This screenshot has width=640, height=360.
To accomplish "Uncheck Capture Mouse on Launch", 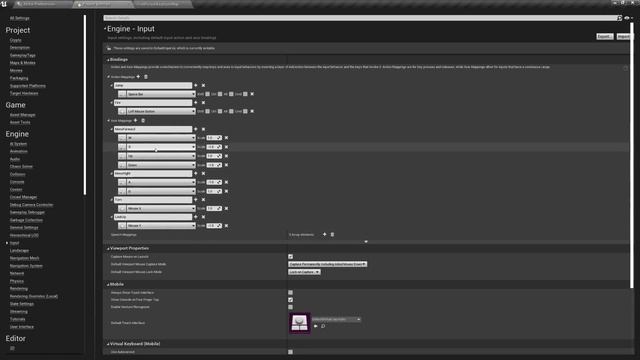I will 290,256.
